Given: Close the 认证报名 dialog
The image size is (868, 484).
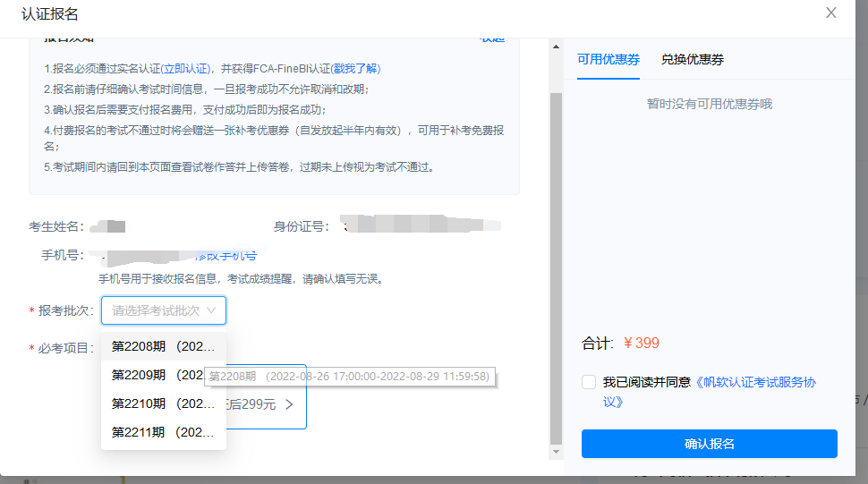Looking at the screenshot, I should (831, 13).
